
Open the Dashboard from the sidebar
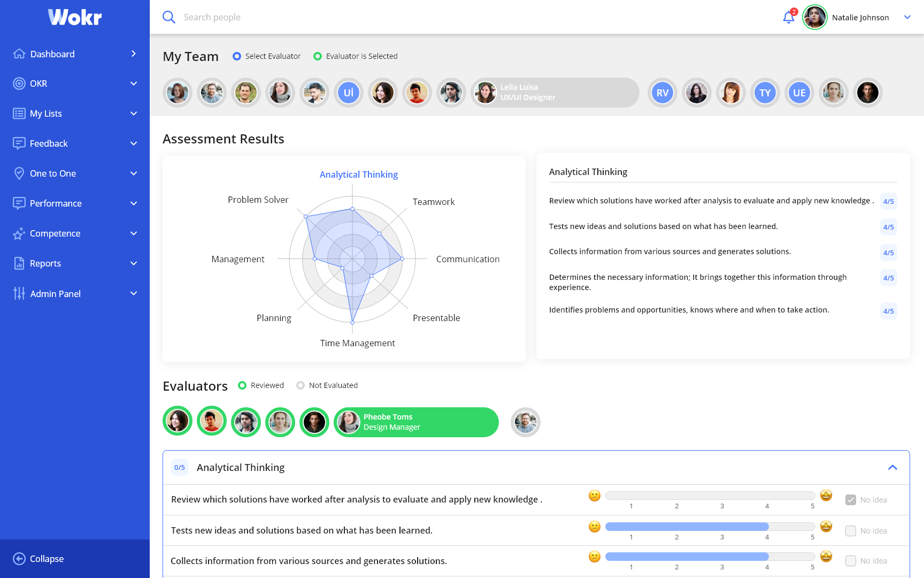tap(19, 54)
